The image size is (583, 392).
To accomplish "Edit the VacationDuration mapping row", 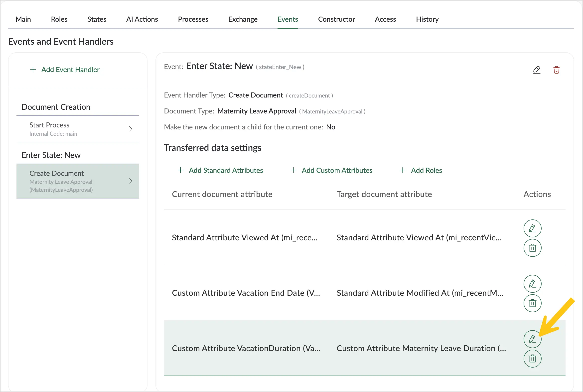I will (532, 339).
